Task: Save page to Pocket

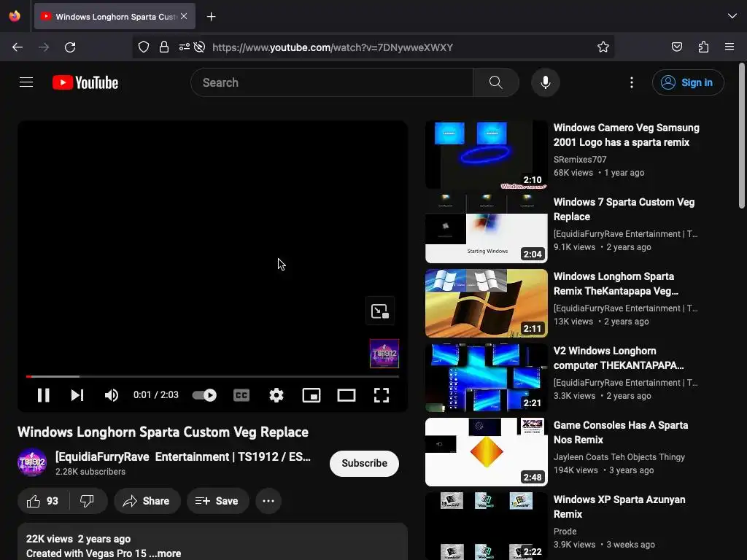Action: [676, 47]
